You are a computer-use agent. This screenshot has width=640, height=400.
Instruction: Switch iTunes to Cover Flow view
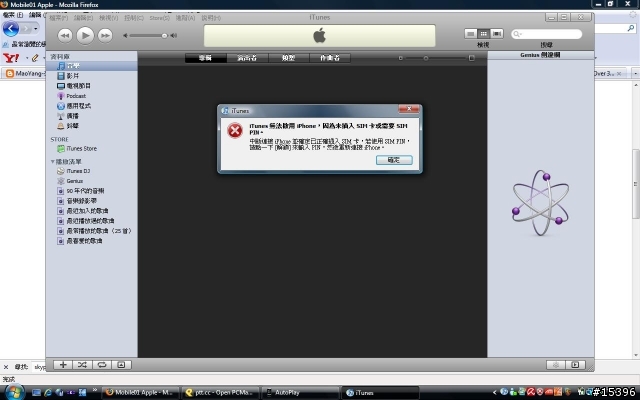click(497, 33)
